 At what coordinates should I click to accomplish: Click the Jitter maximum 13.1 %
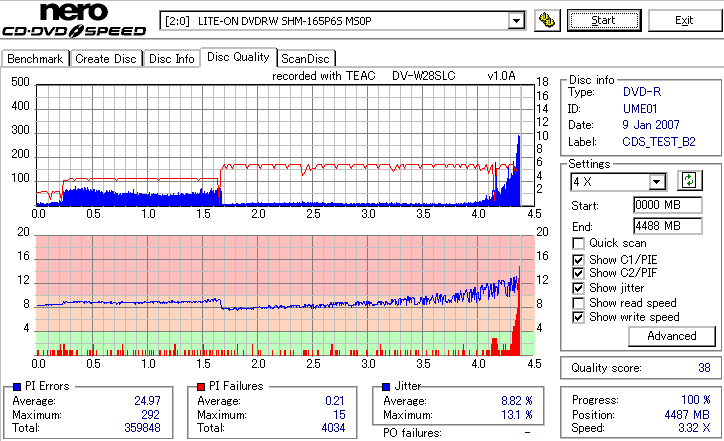(517, 415)
